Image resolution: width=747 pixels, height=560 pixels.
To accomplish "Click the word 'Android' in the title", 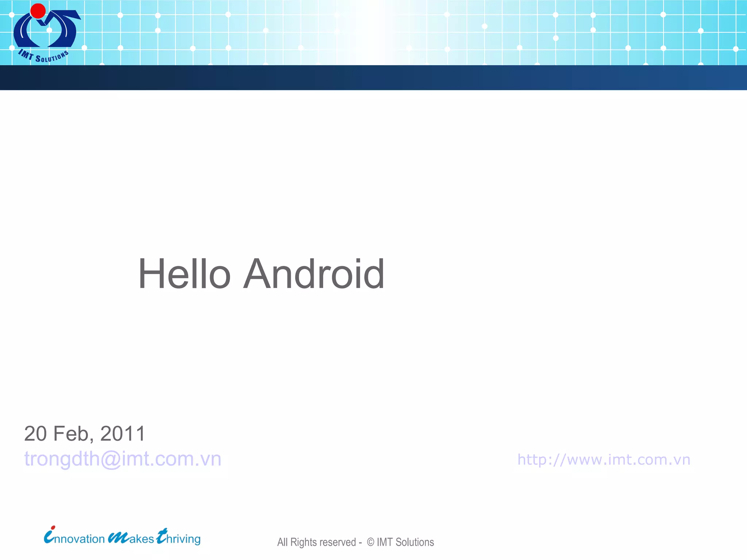I will (x=314, y=274).
